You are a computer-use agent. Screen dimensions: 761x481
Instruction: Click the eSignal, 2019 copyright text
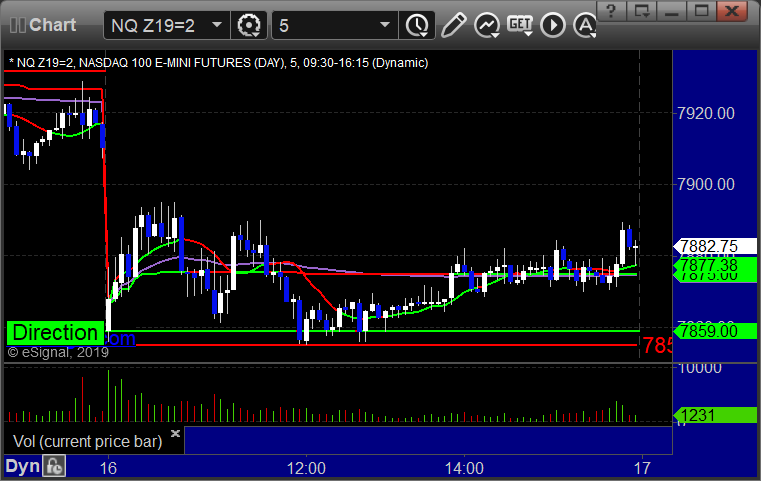tap(58, 352)
